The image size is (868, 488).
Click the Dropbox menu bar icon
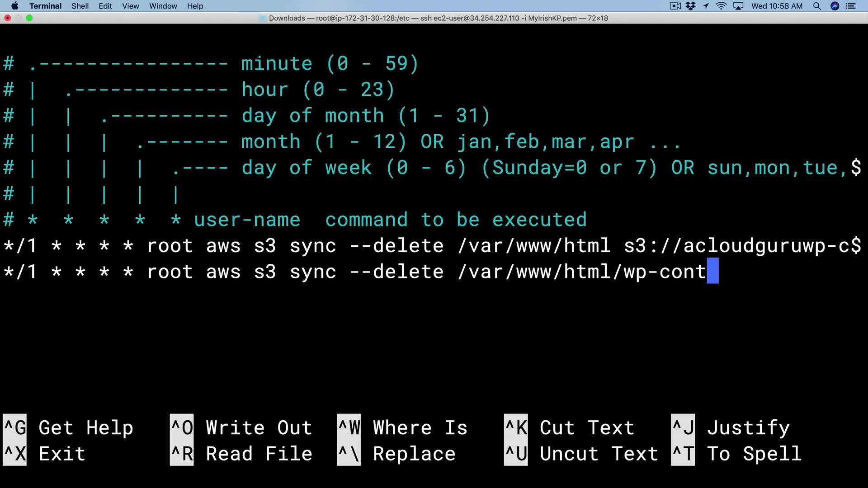tap(690, 6)
